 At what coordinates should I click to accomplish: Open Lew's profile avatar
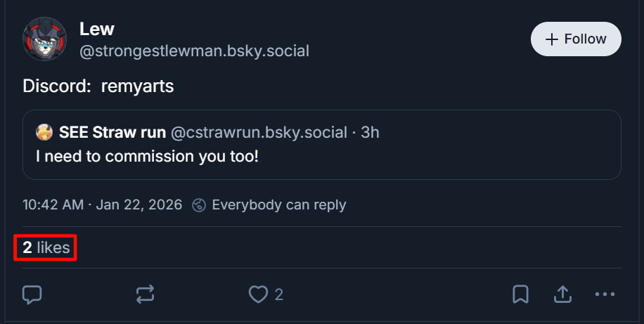click(x=45, y=39)
